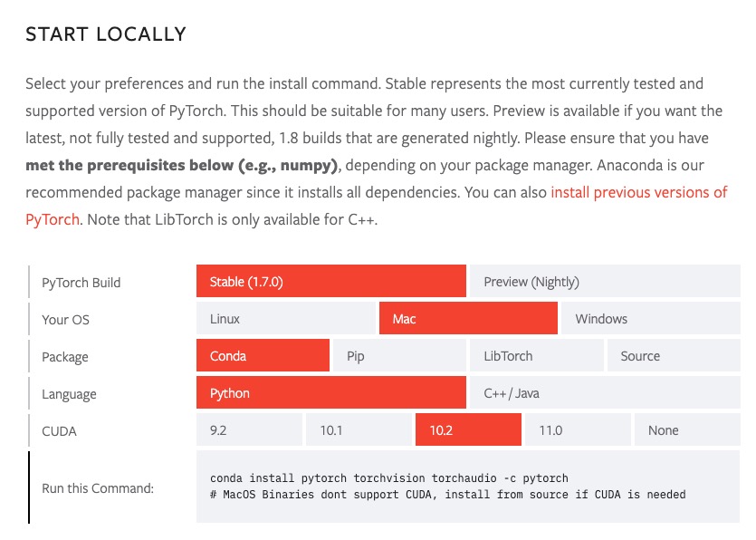
Task: Select the Stable (1.7.0) build option
Action: pyautogui.click(x=330, y=281)
